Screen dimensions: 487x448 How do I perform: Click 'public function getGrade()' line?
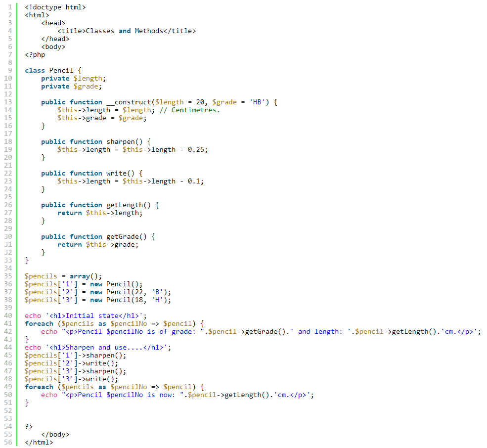coord(98,237)
